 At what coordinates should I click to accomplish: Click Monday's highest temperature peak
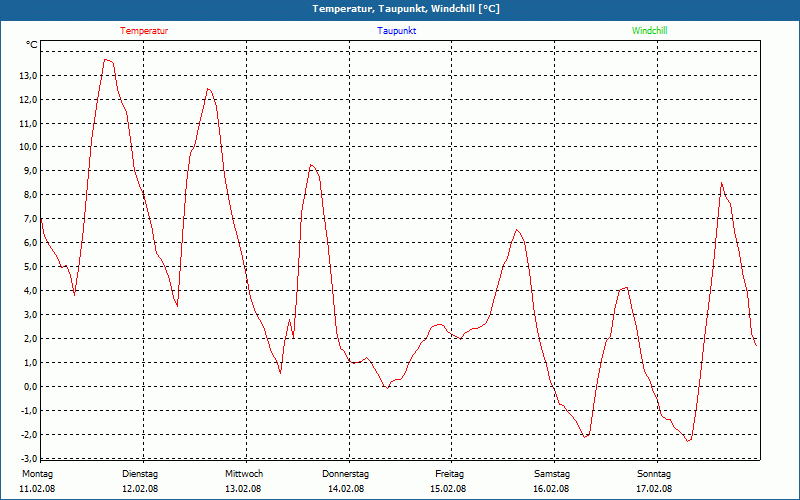(x=106, y=60)
